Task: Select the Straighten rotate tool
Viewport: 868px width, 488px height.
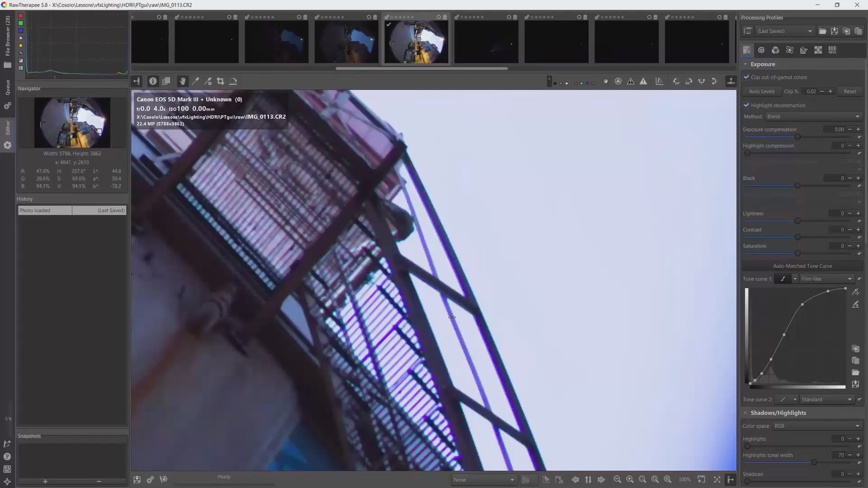Action: (x=233, y=81)
